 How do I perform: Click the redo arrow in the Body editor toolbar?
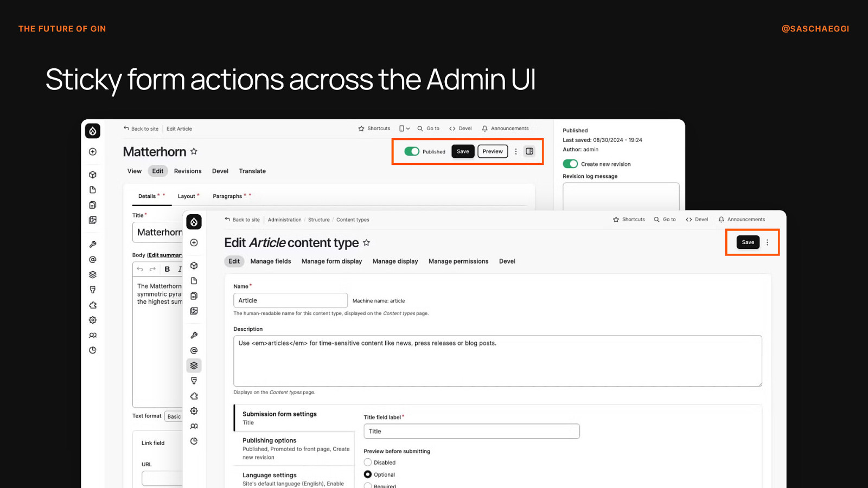click(152, 269)
